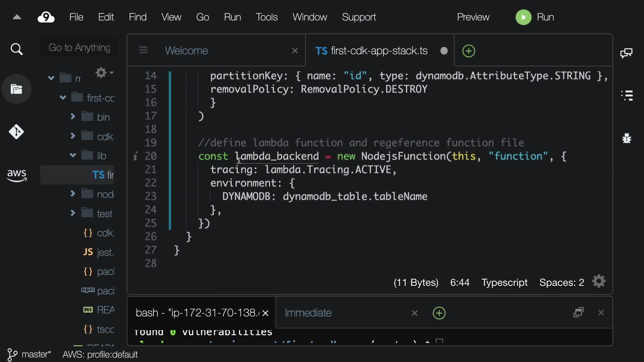Toggle the terminal pane maximize icon

pos(579,312)
